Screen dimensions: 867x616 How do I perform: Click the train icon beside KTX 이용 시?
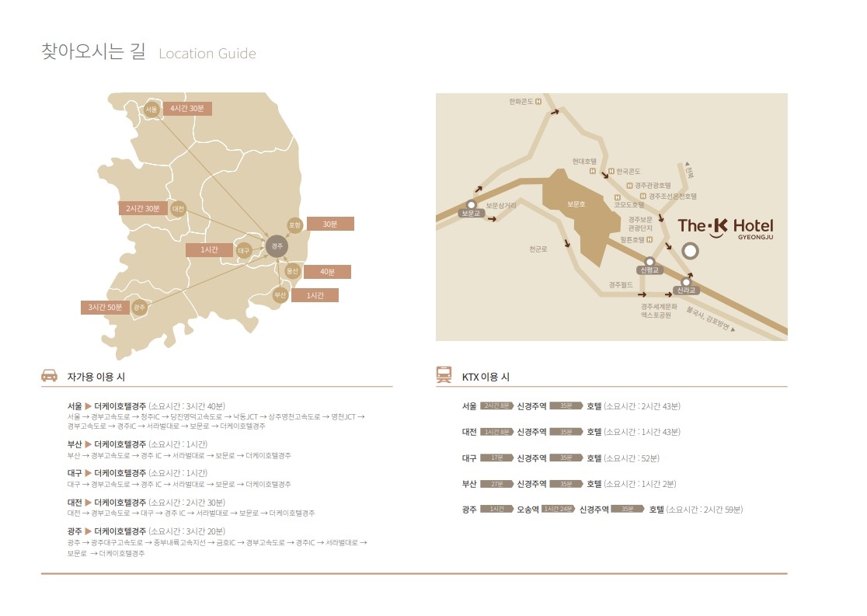[444, 376]
